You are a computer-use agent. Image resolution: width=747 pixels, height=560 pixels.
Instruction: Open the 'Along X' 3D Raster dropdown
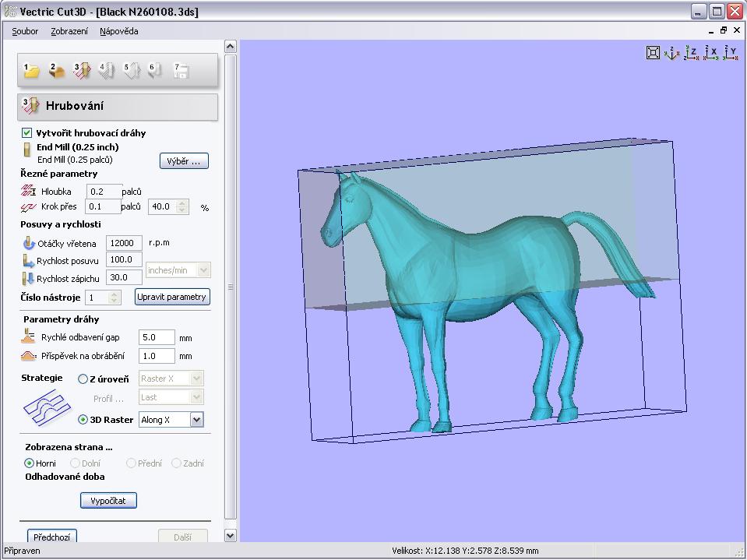[196, 420]
